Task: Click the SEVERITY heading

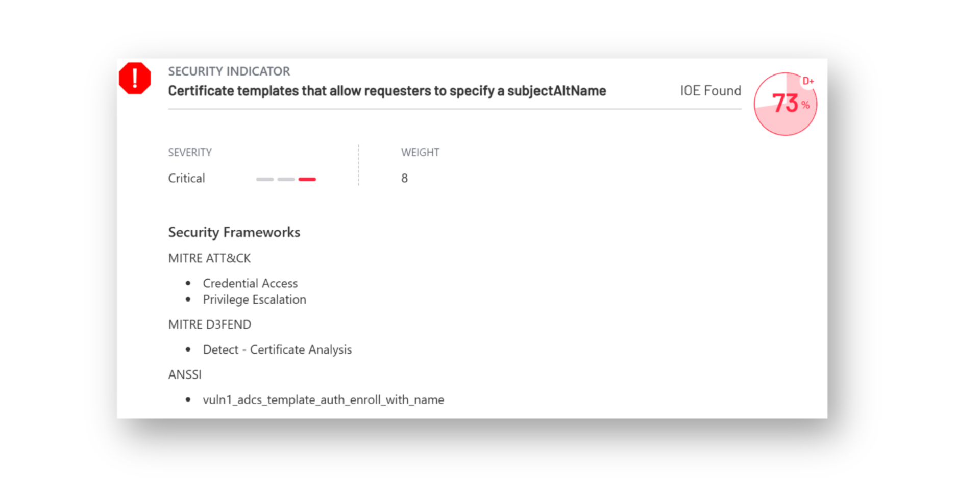Action: point(190,153)
